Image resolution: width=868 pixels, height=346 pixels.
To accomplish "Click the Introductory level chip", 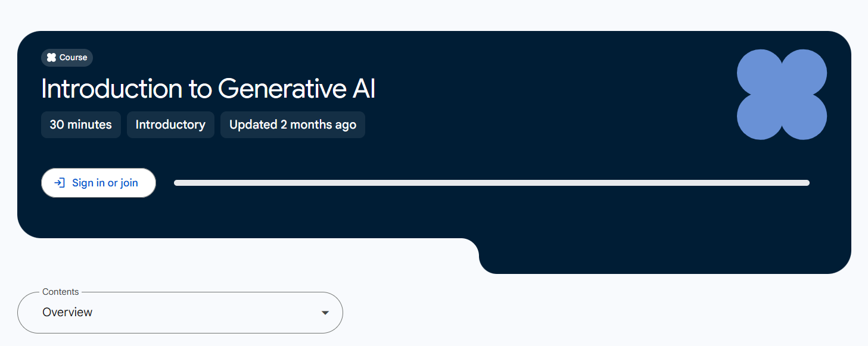I will pos(170,124).
